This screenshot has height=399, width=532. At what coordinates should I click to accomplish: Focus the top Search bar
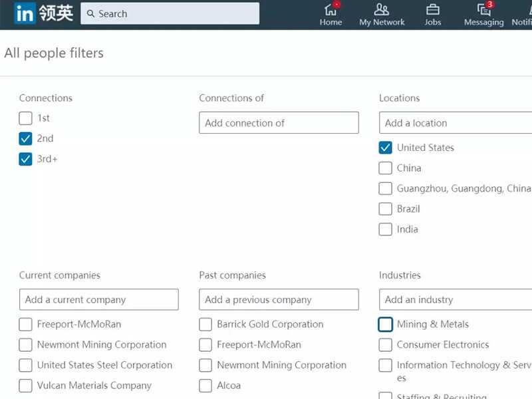(x=170, y=13)
